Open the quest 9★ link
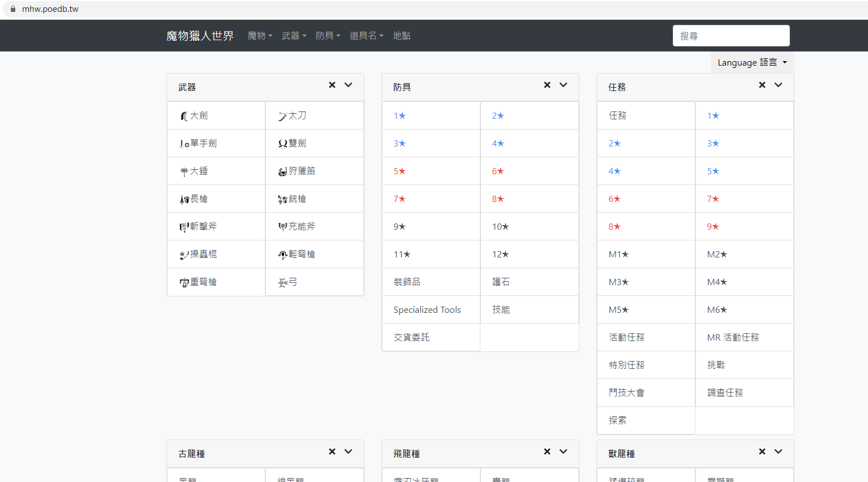 click(x=713, y=227)
